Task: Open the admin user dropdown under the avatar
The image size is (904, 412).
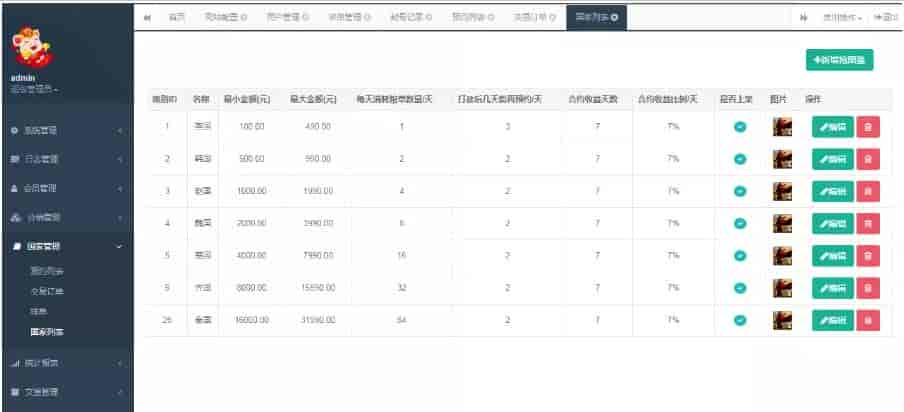Action: point(34,90)
